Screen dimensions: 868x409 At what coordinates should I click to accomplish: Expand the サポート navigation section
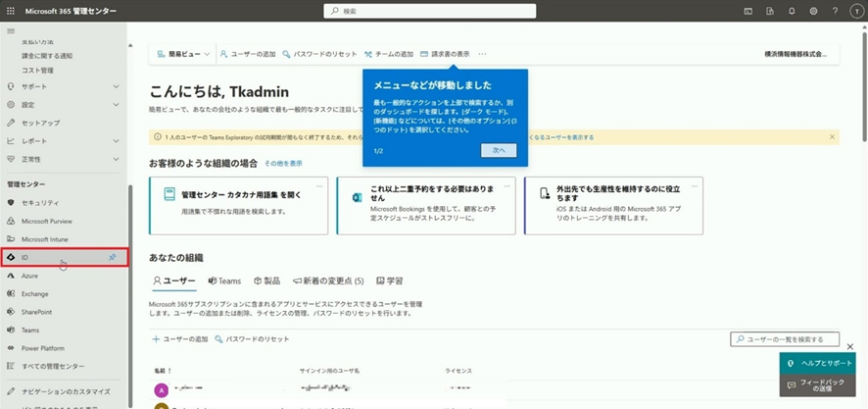pos(116,87)
